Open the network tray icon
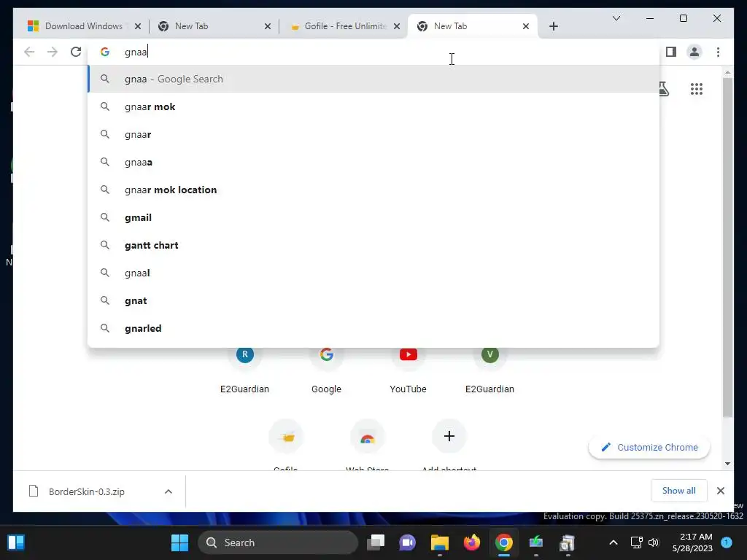Screen dimensions: 747x560 pyautogui.click(x=636, y=542)
